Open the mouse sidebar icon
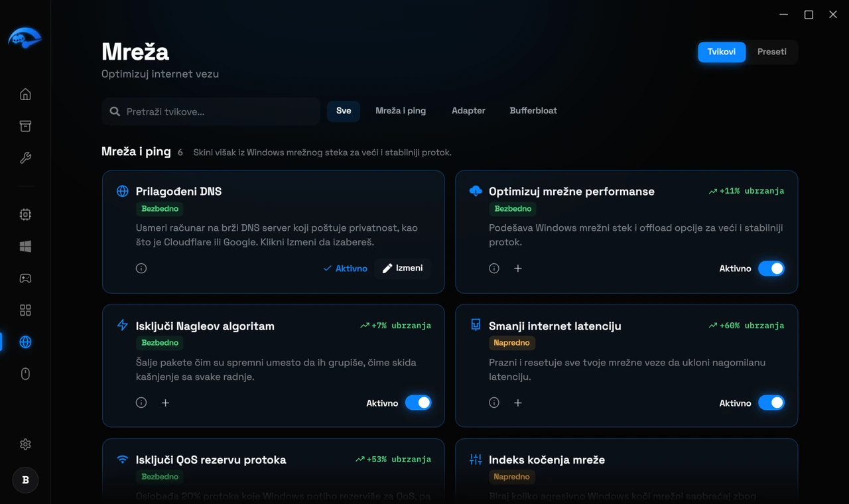Screen dimensions: 849x504 pos(25,374)
